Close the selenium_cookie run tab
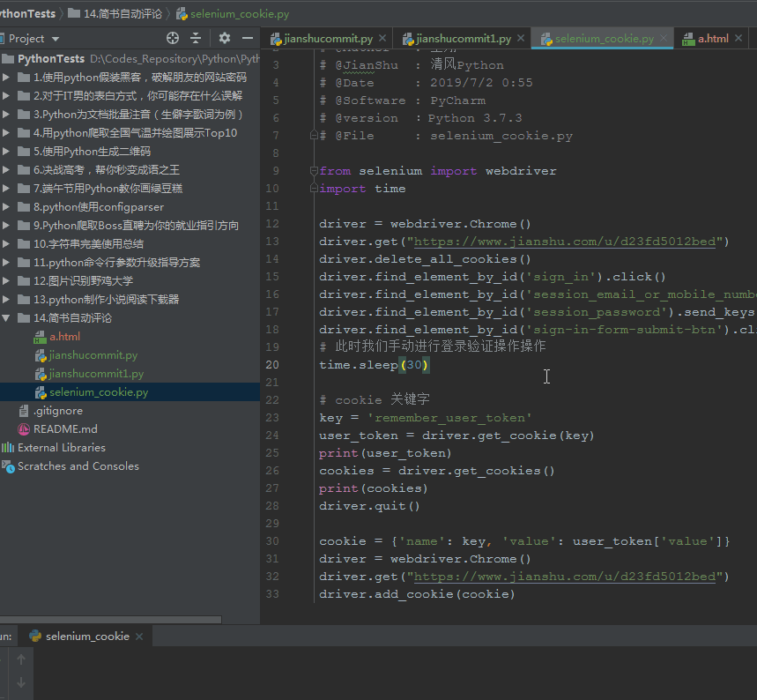757x700 pixels. [x=139, y=637]
